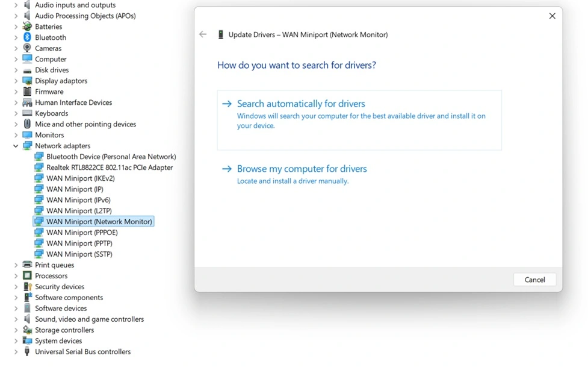Expand the Bluetooth category chevron
The image size is (588, 367).
click(x=16, y=37)
